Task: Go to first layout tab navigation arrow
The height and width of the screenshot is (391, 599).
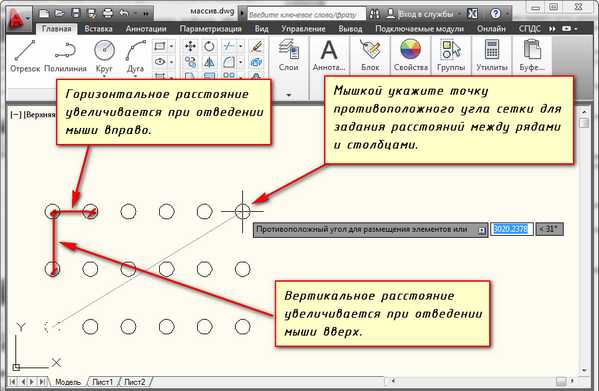Action: [x=13, y=381]
